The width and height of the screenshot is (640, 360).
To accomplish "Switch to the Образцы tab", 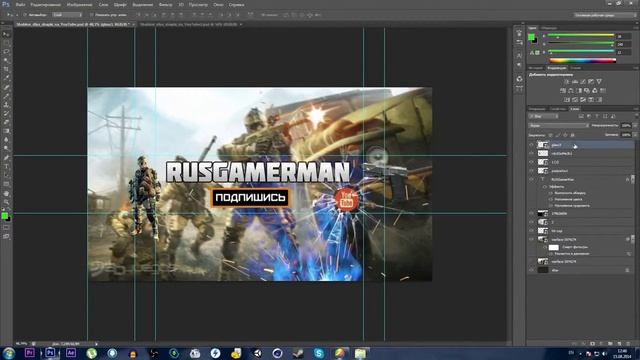I will pyautogui.click(x=549, y=28).
